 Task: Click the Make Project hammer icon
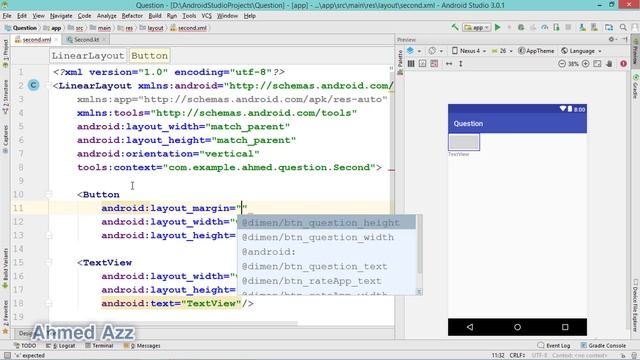(455, 27)
